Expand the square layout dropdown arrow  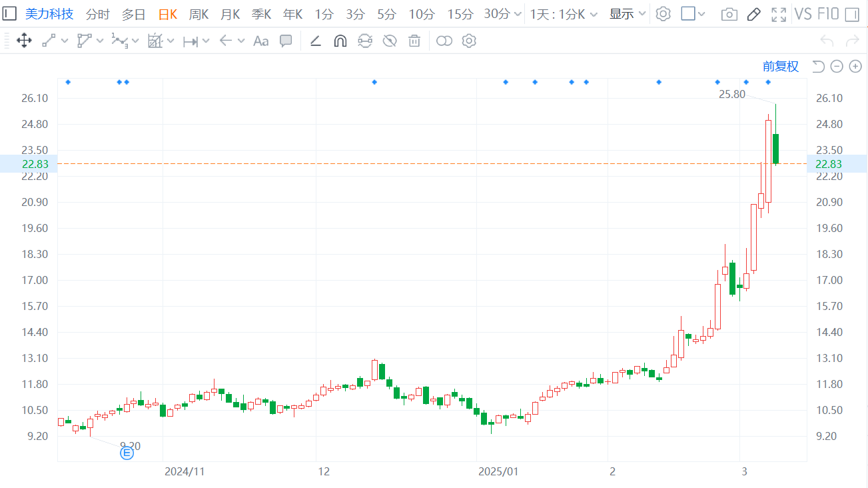701,14
